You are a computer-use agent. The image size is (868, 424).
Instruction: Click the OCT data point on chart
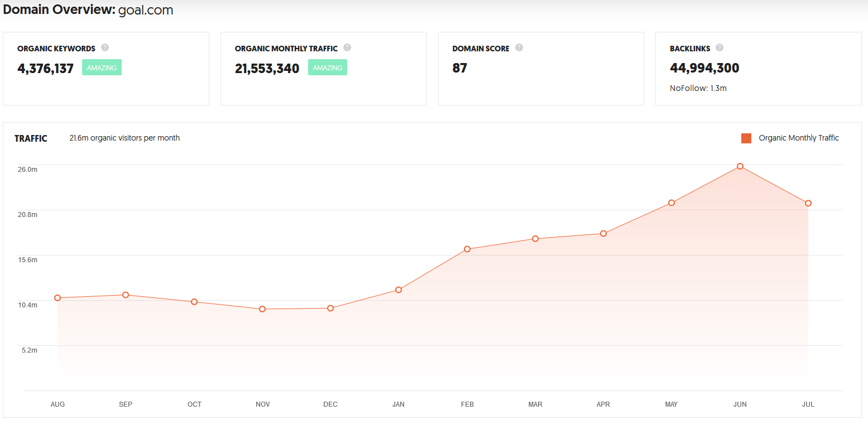[x=194, y=302]
